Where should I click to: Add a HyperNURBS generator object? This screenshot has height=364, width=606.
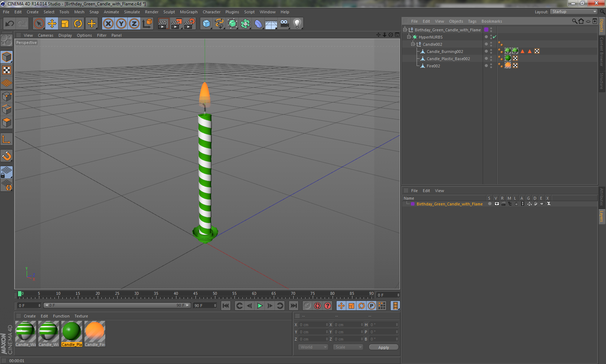click(x=232, y=24)
